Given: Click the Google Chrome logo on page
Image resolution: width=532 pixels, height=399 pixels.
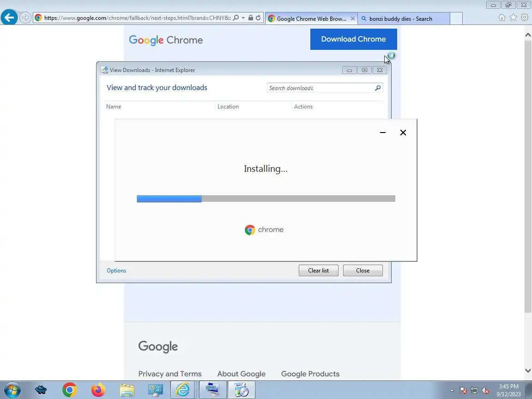Looking at the screenshot, I should (166, 40).
